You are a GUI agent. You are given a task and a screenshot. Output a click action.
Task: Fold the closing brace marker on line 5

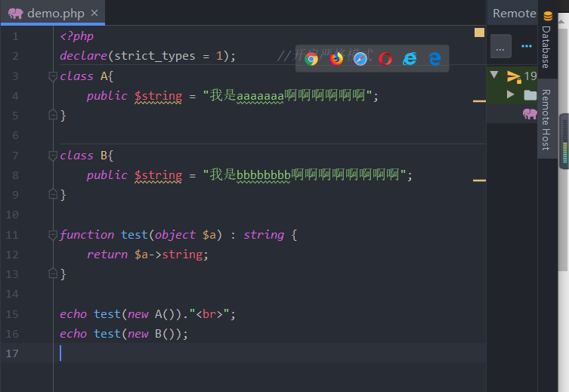[53, 115]
